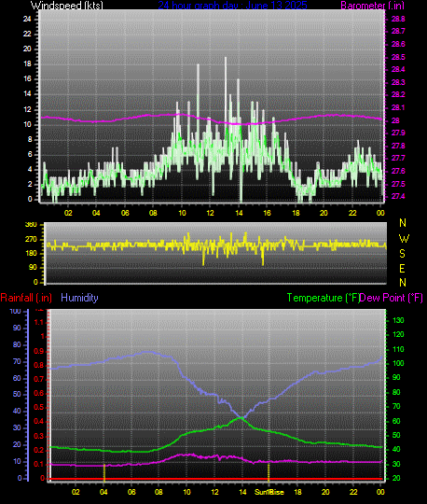Click the 12 hour label under bottom chart
Viewport: 427px width, 504px height.
point(214,492)
